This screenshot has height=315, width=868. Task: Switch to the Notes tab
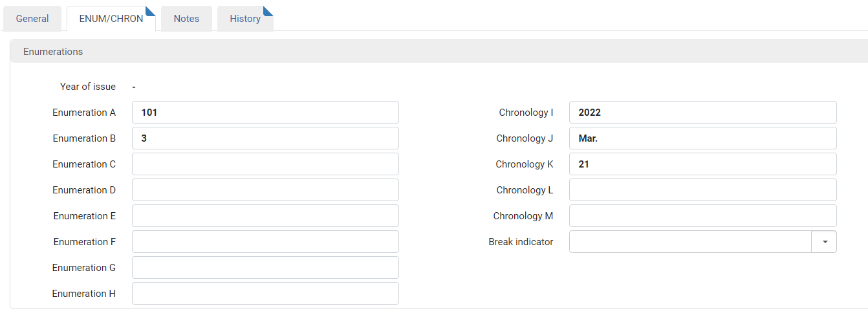click(x=186, y=19)
